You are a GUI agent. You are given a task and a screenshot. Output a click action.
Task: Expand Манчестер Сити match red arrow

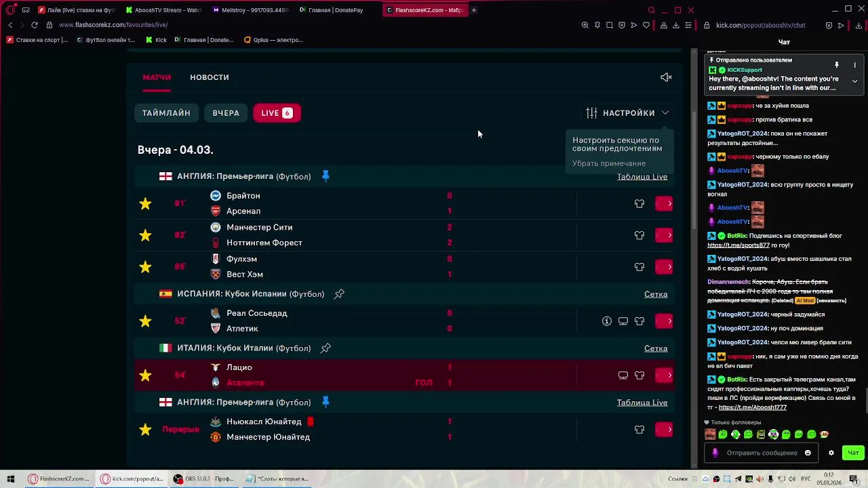click(x=664, y=235)
